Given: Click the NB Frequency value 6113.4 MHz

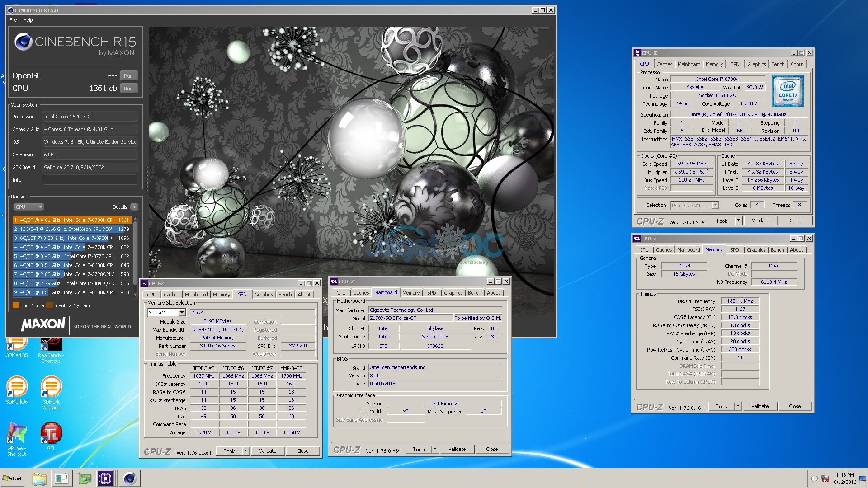Looking at the screenshot, I should click(x=774, y=282).
